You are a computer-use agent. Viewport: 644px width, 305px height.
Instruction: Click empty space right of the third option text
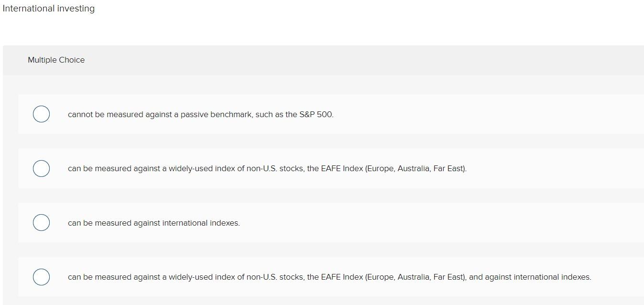coord(430,223)
